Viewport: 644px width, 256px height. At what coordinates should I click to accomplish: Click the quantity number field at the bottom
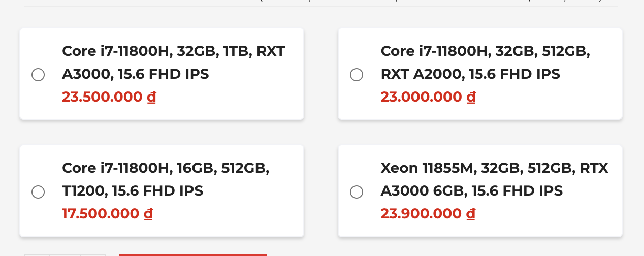(x=65, y=255)
